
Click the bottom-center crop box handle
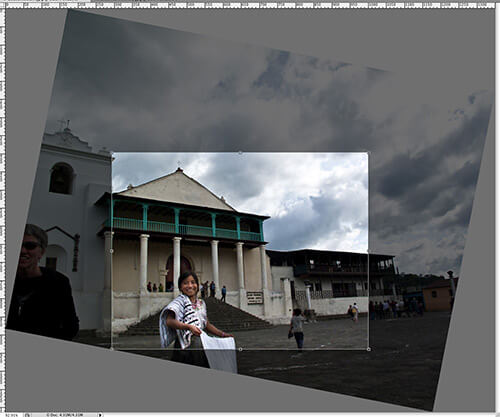(240, 349)
